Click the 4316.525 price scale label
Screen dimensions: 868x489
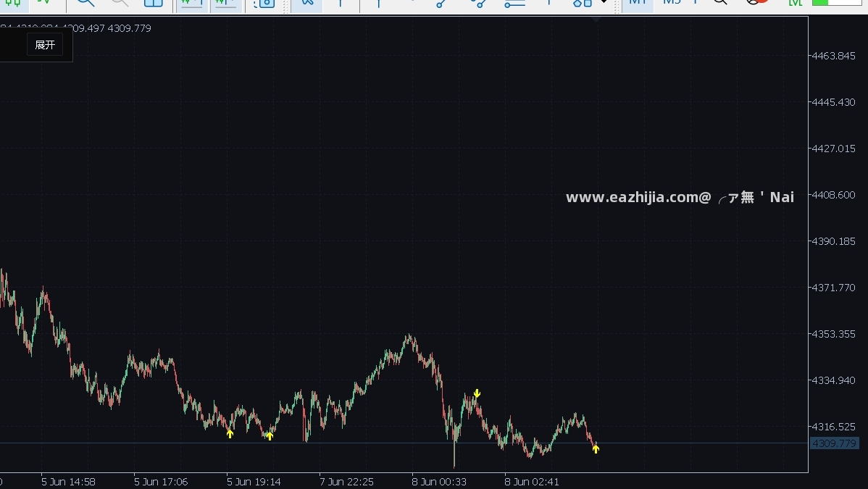(x=834, y=427)
